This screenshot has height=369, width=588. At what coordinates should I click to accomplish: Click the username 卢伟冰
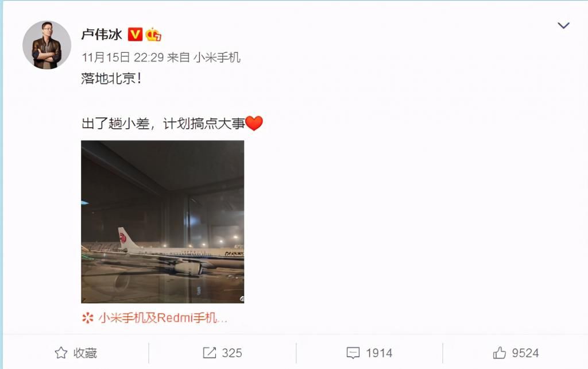[x=102, y=34]
